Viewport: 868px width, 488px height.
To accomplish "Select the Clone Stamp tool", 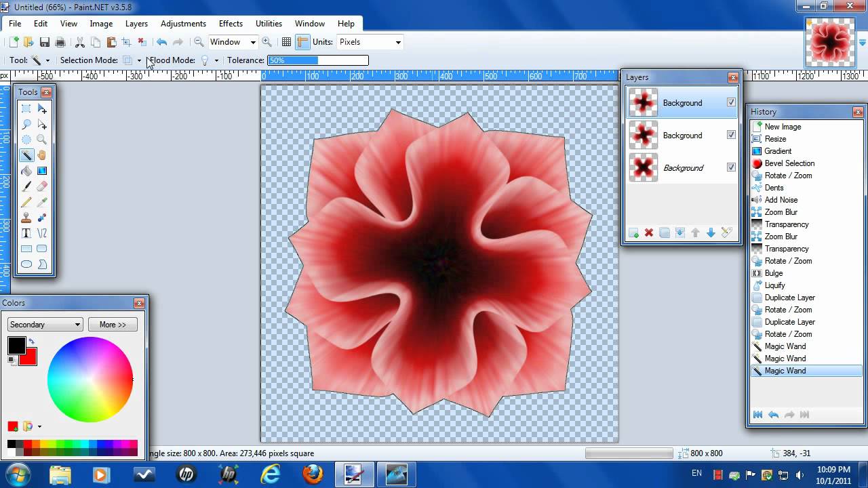I will pyautogui.click(x=26, y=218).
